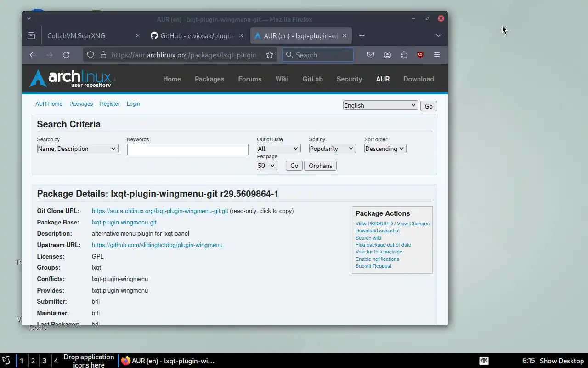Open the AUR Home link
588x368 pixels.
[x=49, y=104]
